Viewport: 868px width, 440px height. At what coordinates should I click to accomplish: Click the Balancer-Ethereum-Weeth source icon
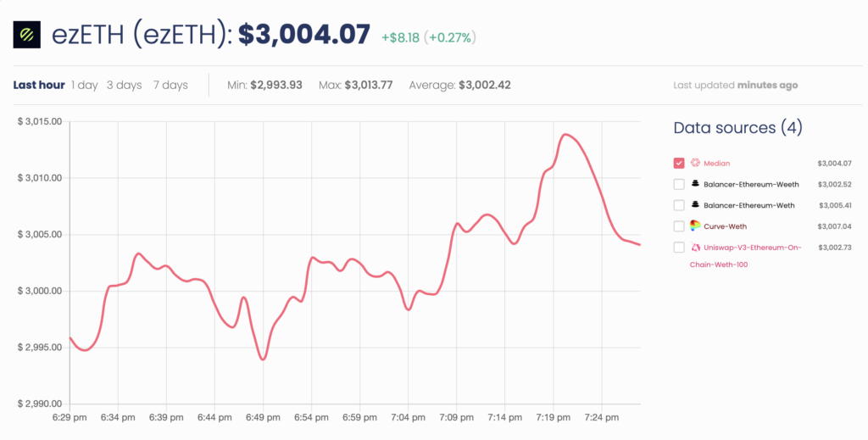click(x=695, y=184)
